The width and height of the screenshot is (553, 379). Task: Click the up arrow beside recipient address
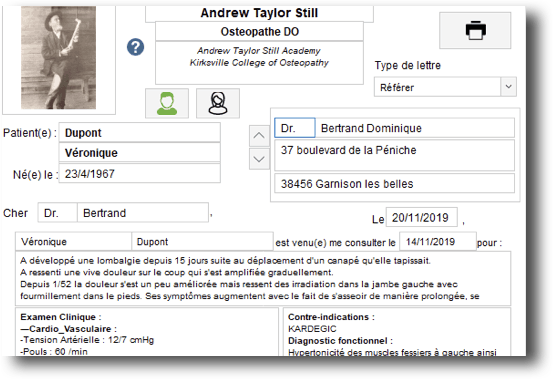tap(259, 136)
